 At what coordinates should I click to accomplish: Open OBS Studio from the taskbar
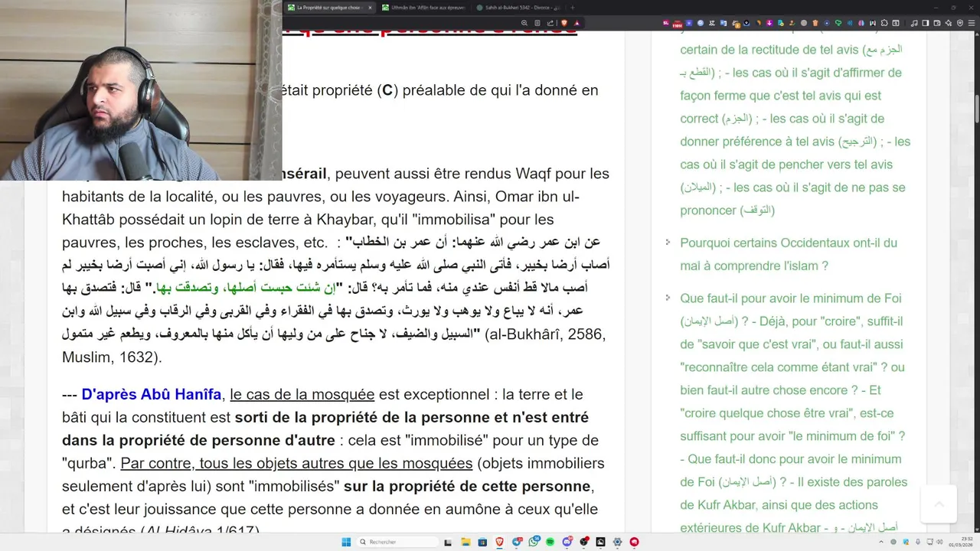click(584, 542)
